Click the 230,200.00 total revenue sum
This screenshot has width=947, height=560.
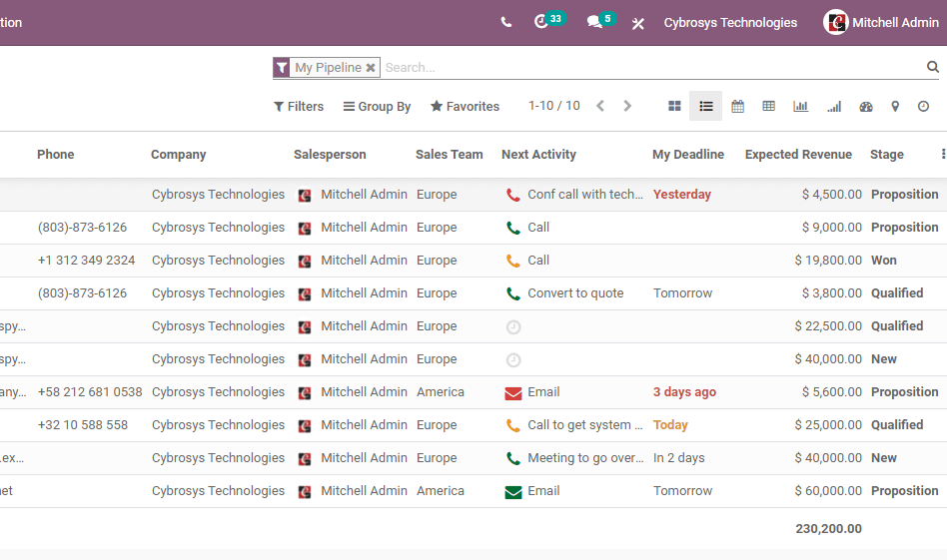[x=828, y=529]
